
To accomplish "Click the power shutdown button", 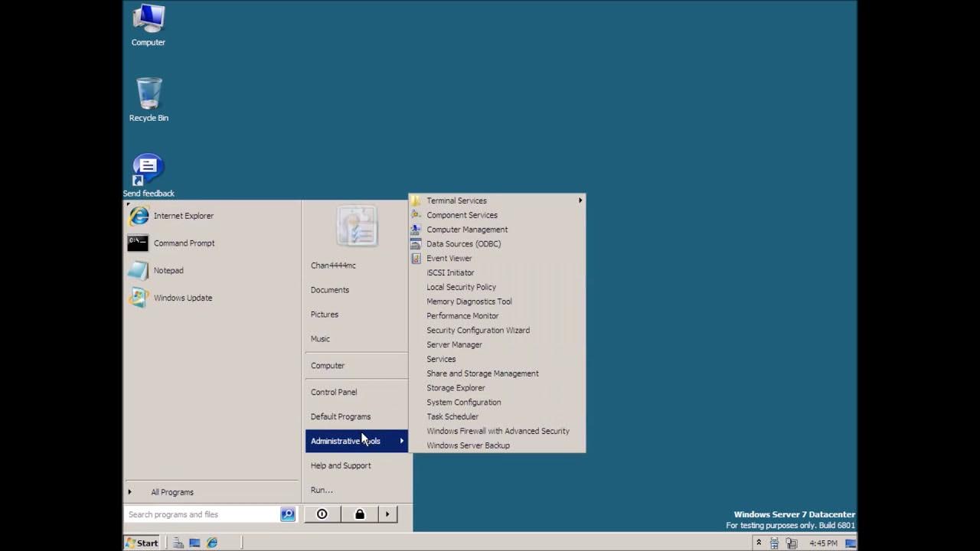I will 322,514.
